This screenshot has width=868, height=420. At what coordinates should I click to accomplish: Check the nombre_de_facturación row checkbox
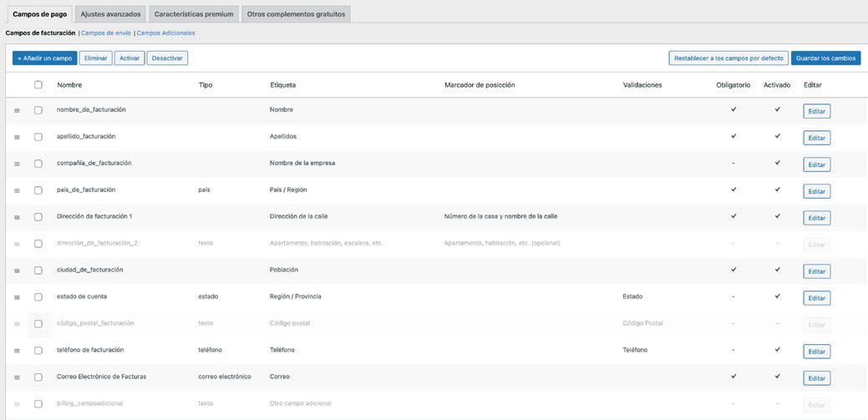pyautogui.click(x=38, y=110)
